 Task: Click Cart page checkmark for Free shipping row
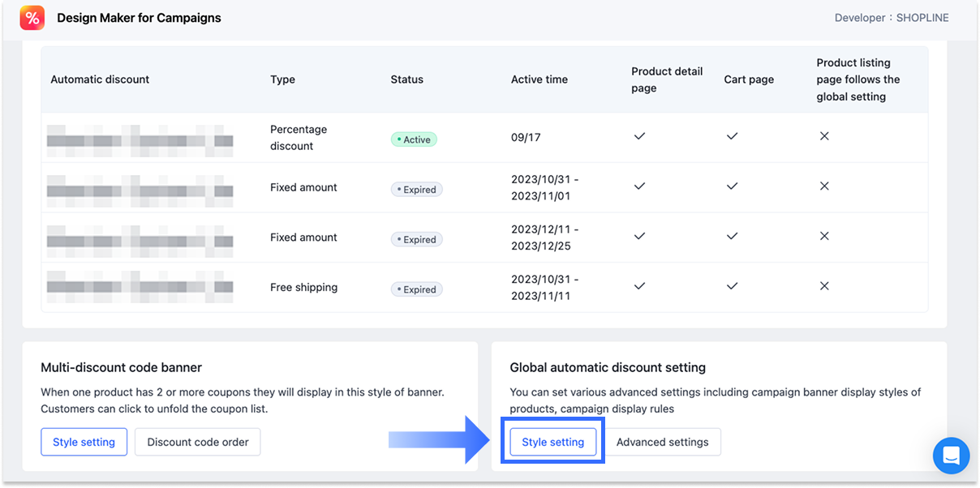(732, 287)
